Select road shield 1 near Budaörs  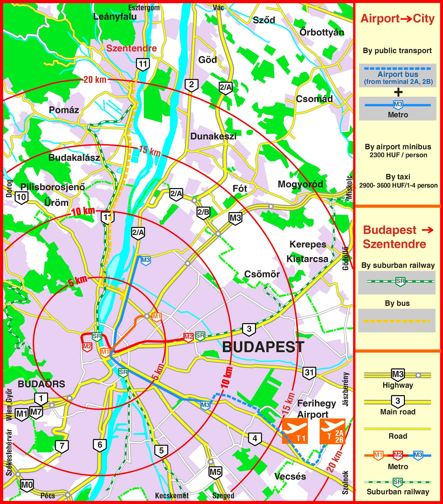tap(41, 399)
